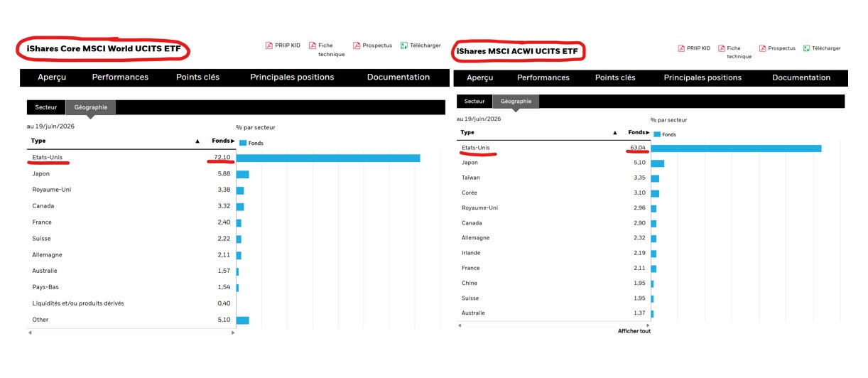The image size is (868, 378).
Task: Select Allemagne row in ACWI ETF table
Action: click(x=554, y=238)
